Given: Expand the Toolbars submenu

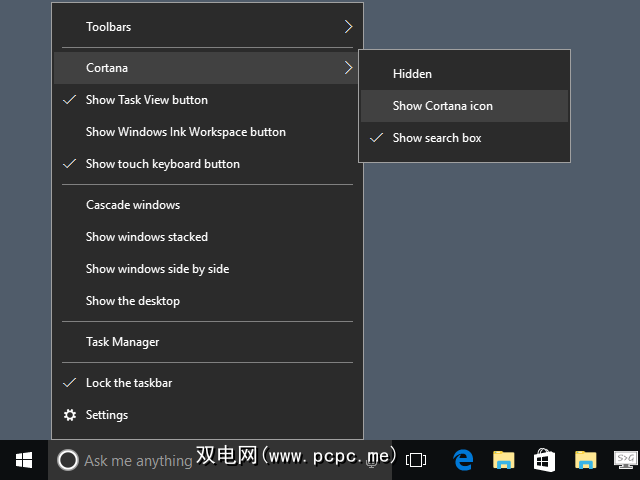Looking at the screenshot, I should pyautogui.click(x=207, y=27).
